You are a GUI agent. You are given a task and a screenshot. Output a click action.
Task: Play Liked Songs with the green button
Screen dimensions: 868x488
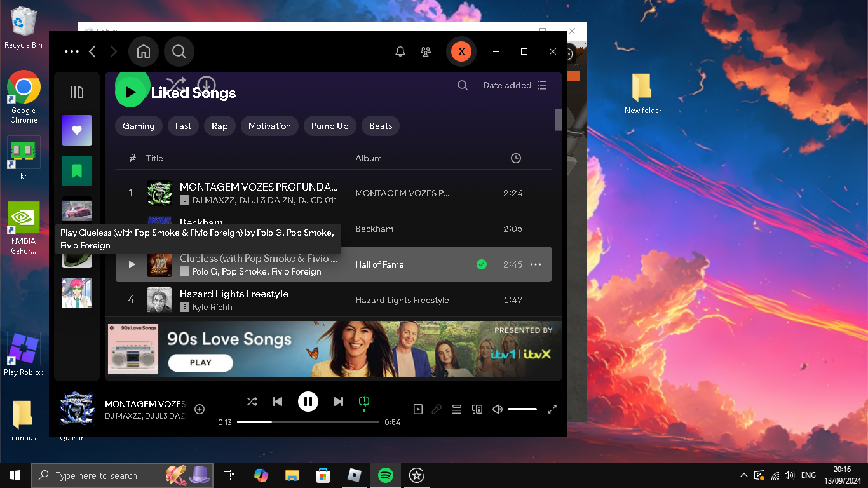[132, 92]
